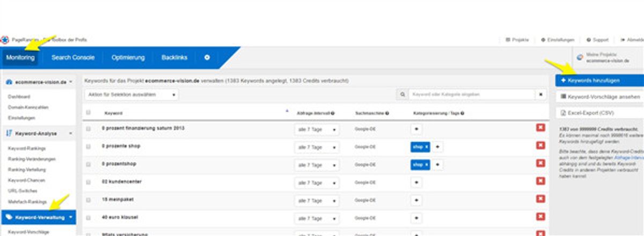Click the info icon next to Suchmaschine
644x236 pixels.
tap(387, 114)
